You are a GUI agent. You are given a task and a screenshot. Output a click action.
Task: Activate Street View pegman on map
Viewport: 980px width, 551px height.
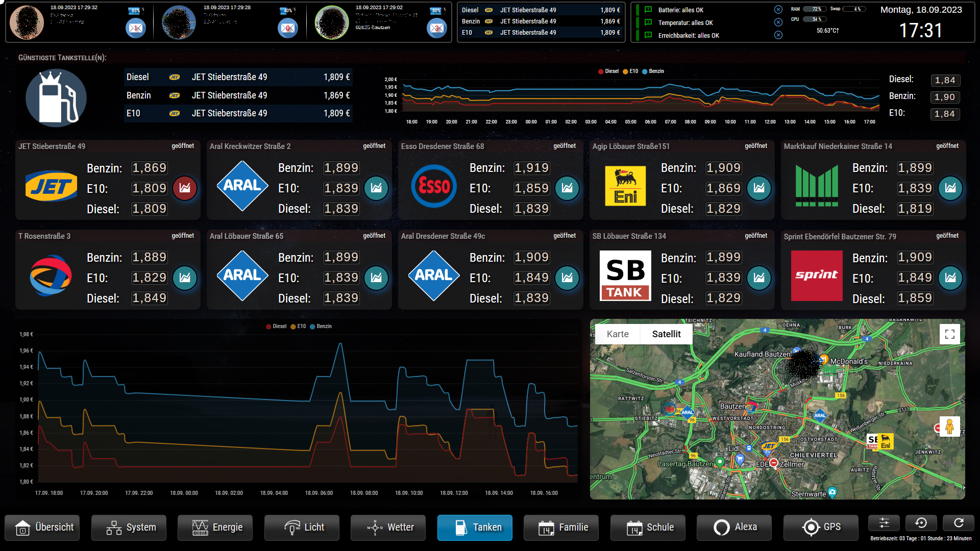point(949,427)
